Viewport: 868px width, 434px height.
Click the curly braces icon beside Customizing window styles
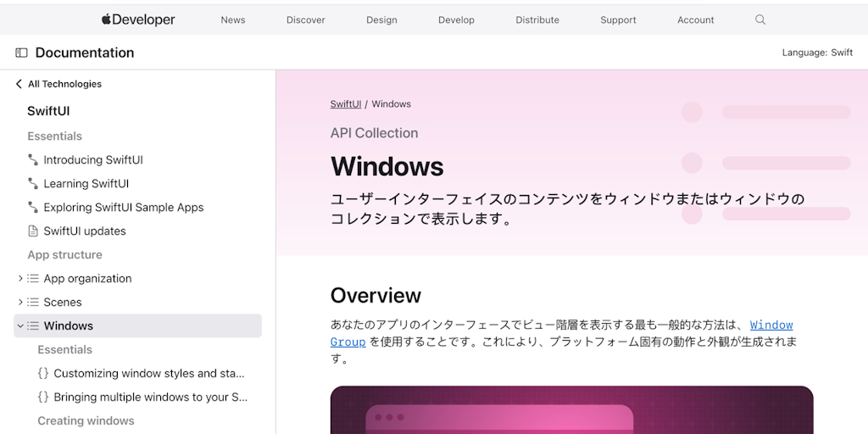43,373
